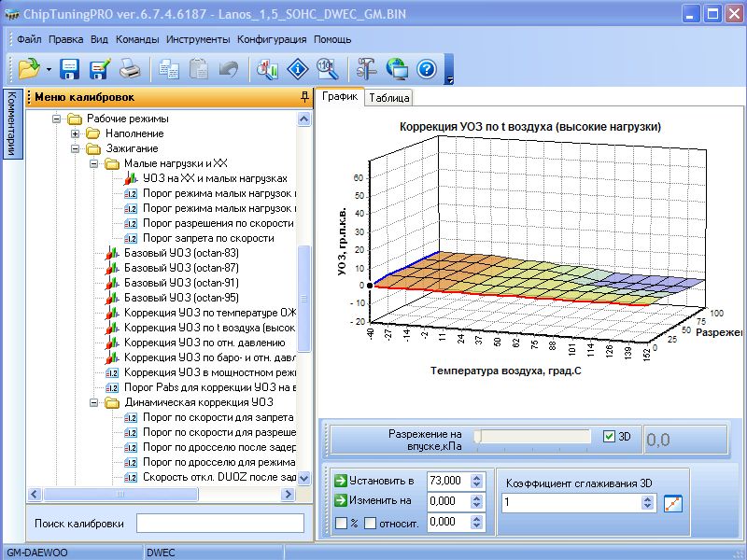Screen dimensions: 747x560
Task: Click the printer icon in toolbar
Action: (129, 68)
